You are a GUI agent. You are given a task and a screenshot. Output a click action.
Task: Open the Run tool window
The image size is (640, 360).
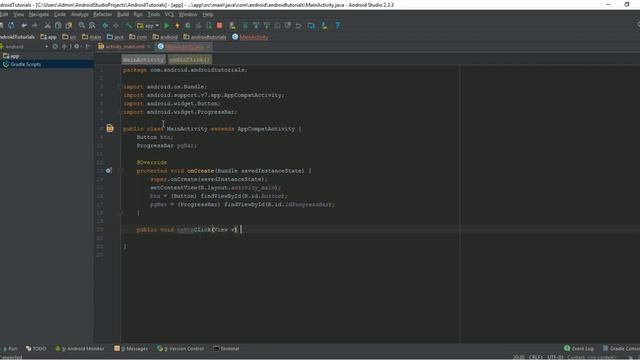tap(10, 349)
